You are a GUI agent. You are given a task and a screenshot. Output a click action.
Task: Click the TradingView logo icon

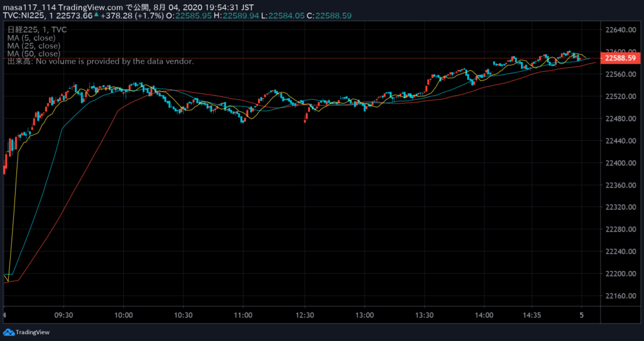(9, 332)
